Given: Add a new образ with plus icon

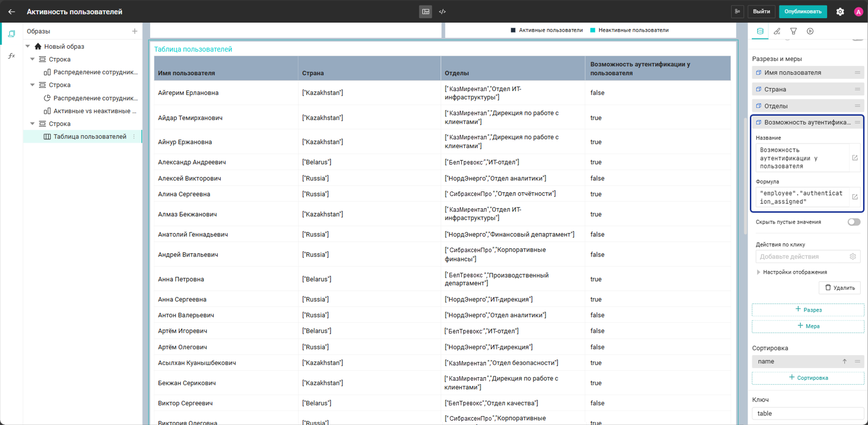Looking at the screenshot, I should 134,31.
